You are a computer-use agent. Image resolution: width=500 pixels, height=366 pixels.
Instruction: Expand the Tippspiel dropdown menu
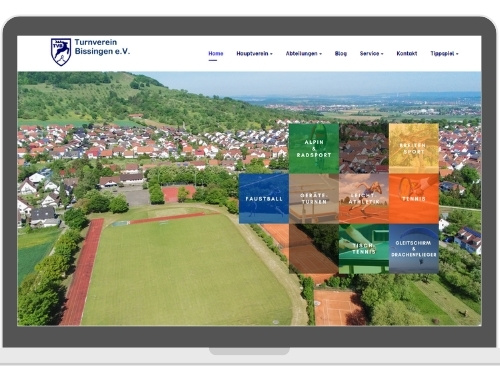[x=444, y=53]
